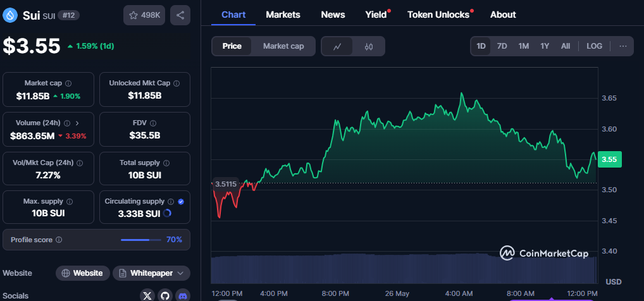Screen dimensions: 644x301
Task: Set chart range to 7D
Action: [502, 46]
